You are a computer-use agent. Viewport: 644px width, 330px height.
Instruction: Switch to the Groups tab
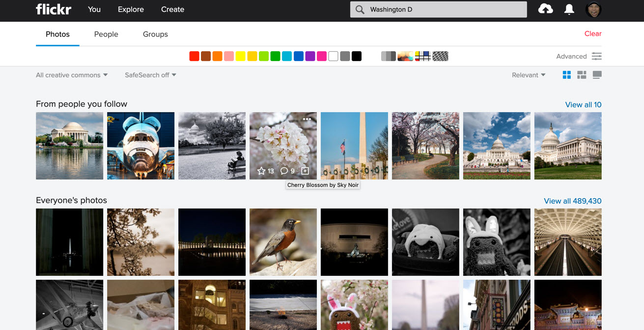(155, 34)
